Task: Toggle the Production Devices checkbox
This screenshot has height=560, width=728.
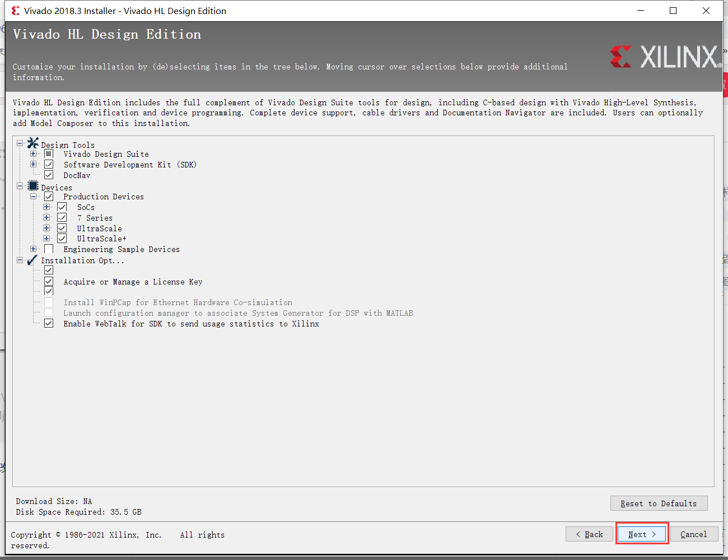Action: (49, 196)
